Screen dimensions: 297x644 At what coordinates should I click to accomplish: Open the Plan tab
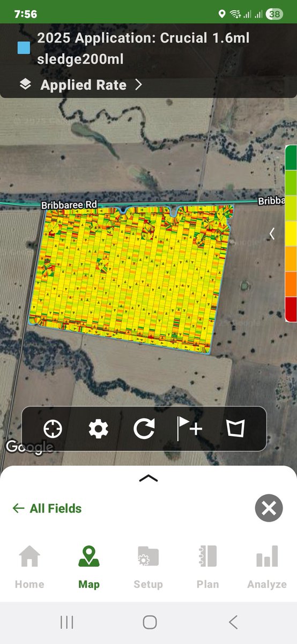pyautogui.click(x=207, y=567)
